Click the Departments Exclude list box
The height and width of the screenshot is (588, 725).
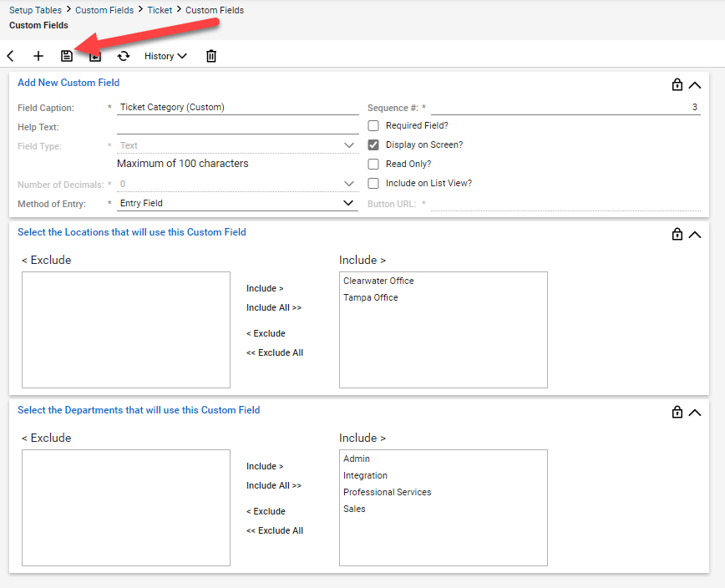[126, 508]
